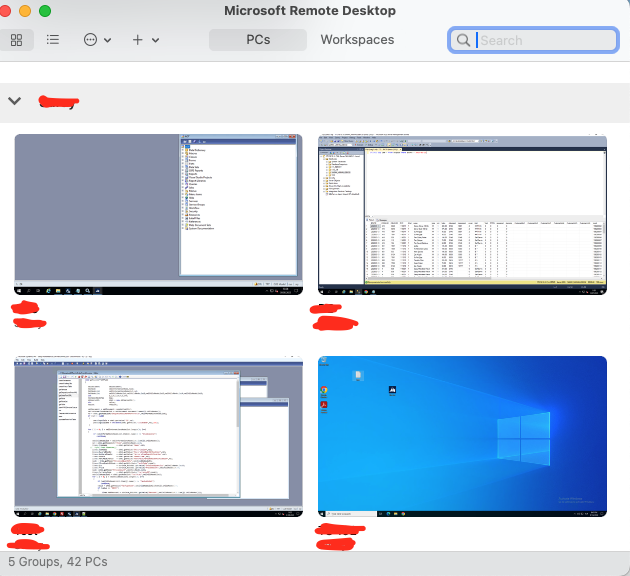Viewport: 630px width, 576px height.
Task: Select the PC thumbnail showing SQL results grid
Action: [x=462, y=214]
